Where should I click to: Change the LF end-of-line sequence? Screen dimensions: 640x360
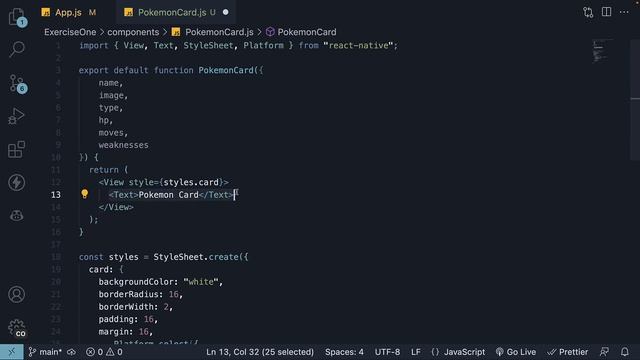416,352
